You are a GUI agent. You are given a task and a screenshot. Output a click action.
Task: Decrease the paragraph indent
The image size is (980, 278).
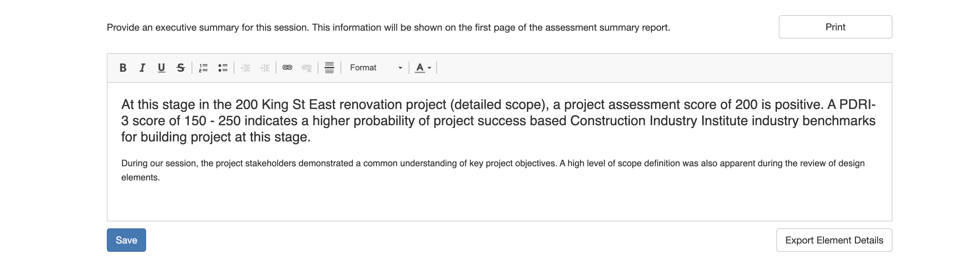[x=245, y=68]
